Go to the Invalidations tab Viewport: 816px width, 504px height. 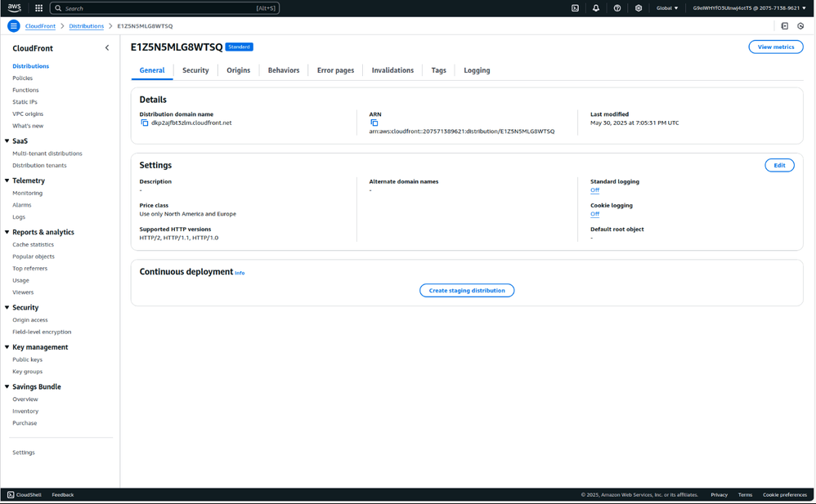tap(392, 70)
